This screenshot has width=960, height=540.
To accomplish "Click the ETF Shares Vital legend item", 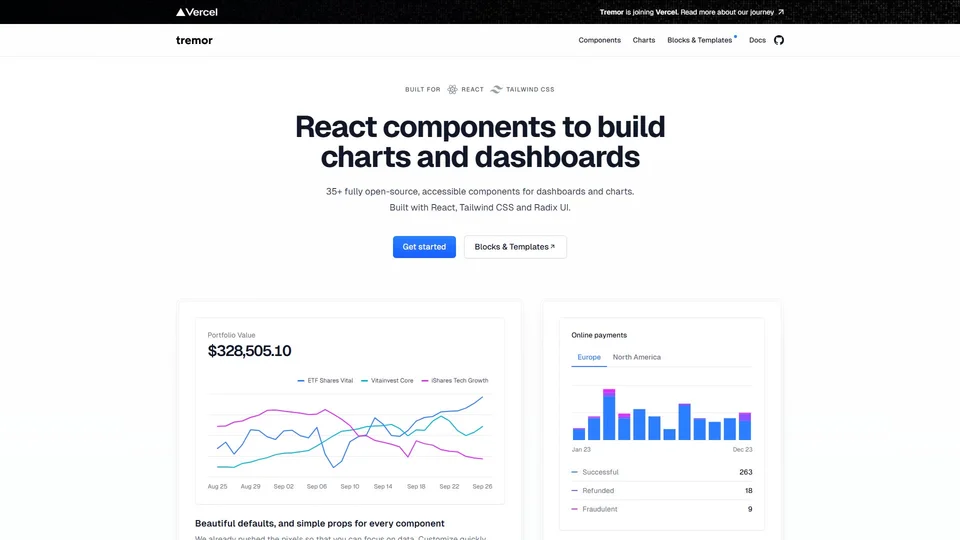I will [x=325, y=381].
